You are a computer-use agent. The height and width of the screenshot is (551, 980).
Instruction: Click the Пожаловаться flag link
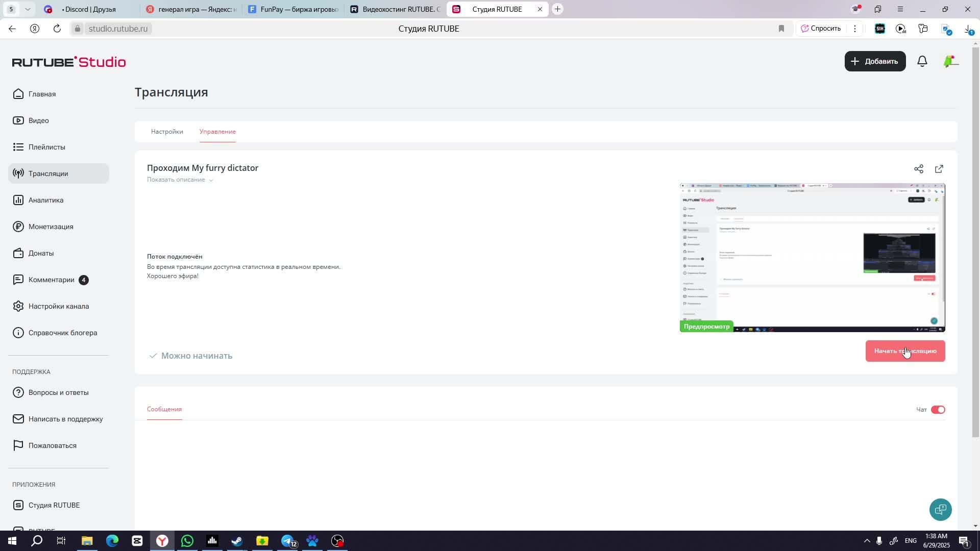point(45,445)
